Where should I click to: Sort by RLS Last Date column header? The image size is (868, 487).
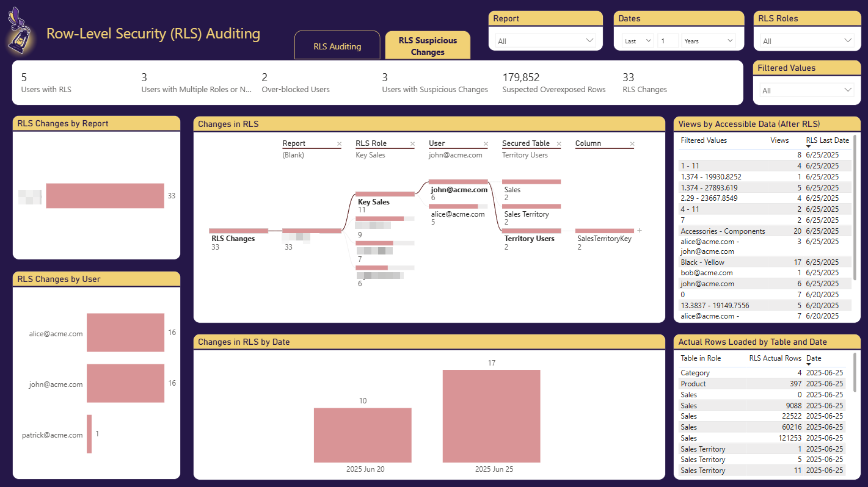[x=827, y=140]
